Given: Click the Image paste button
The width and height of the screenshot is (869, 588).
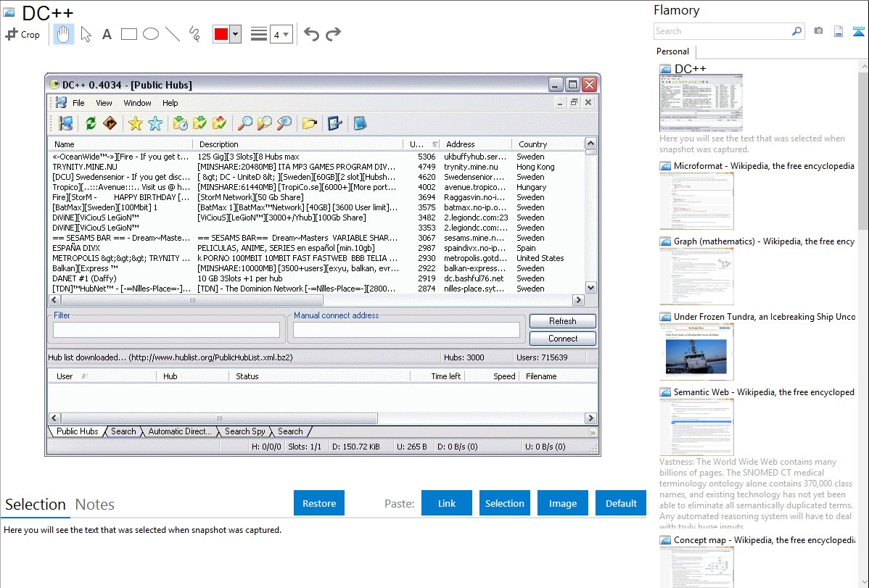Looking at the screenshot, I should point(563,503).
